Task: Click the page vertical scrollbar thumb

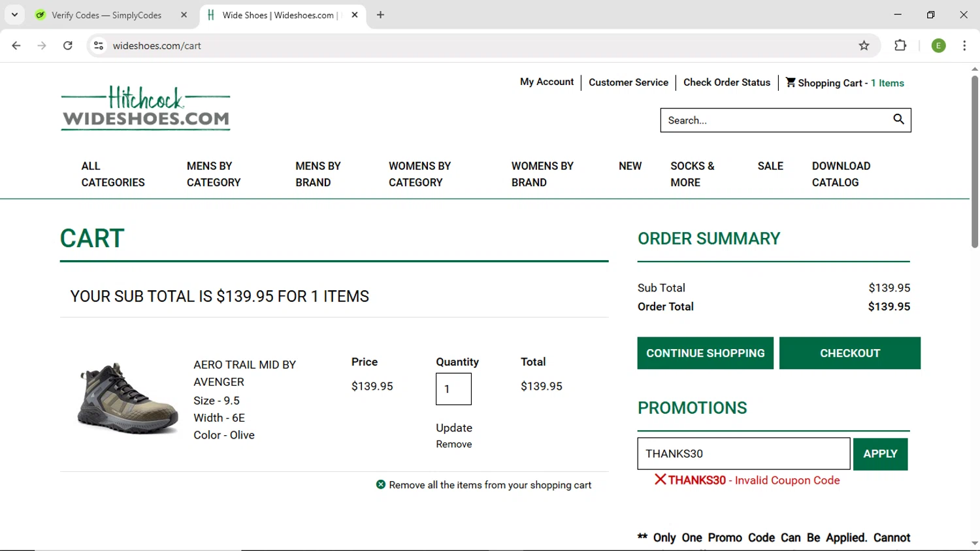Action: coord(974,161)
